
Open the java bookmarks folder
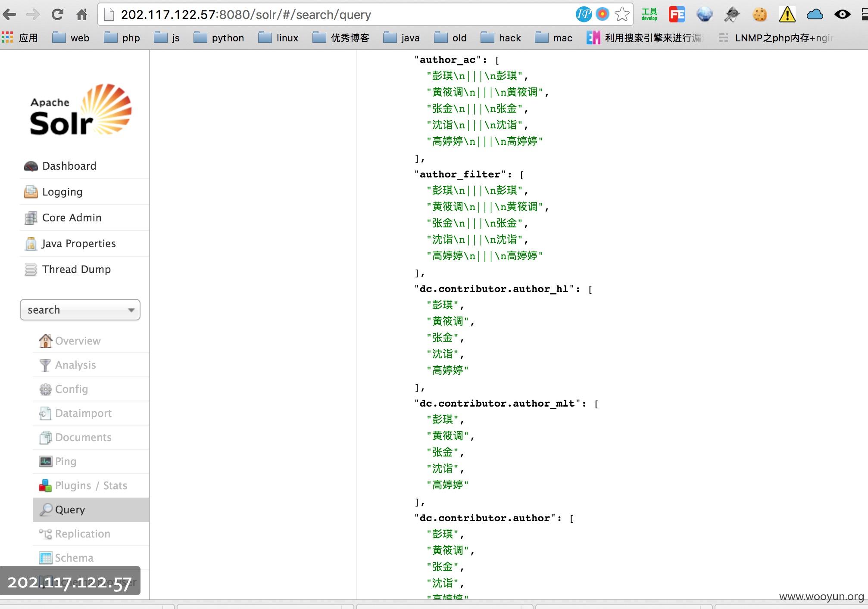click(x=401, y=38)
